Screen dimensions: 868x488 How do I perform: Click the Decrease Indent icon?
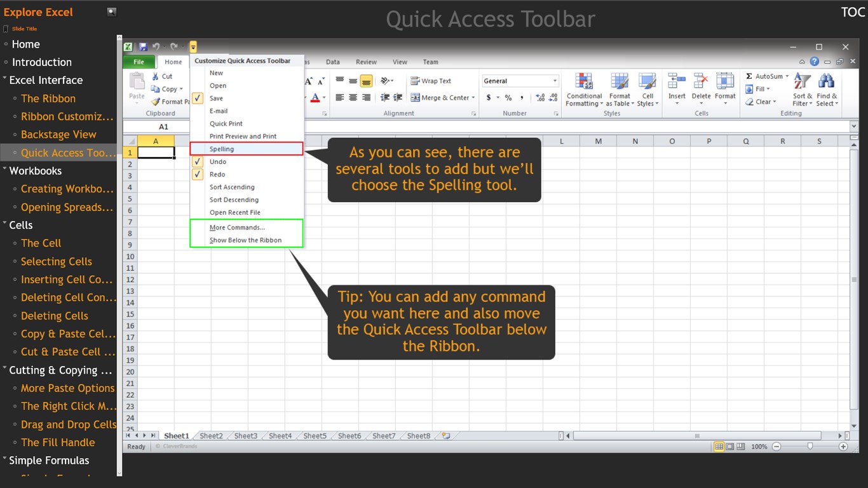(x=385, y=97)
